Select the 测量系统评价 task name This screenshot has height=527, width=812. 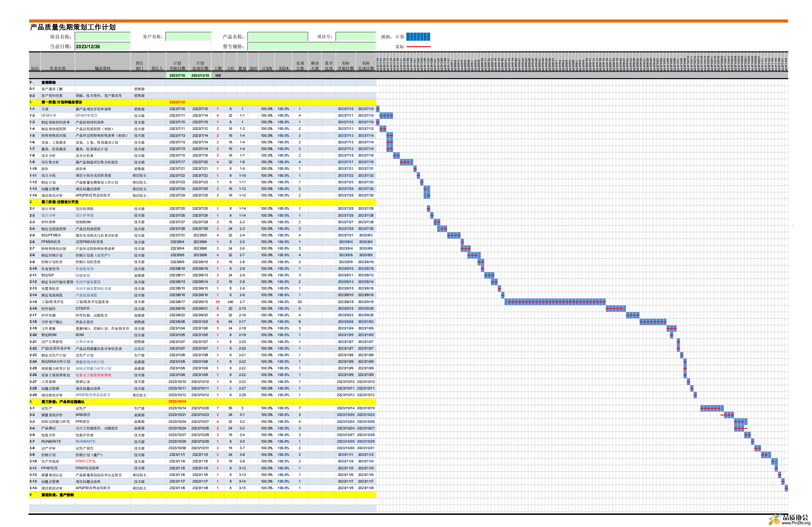click(52, 415)
